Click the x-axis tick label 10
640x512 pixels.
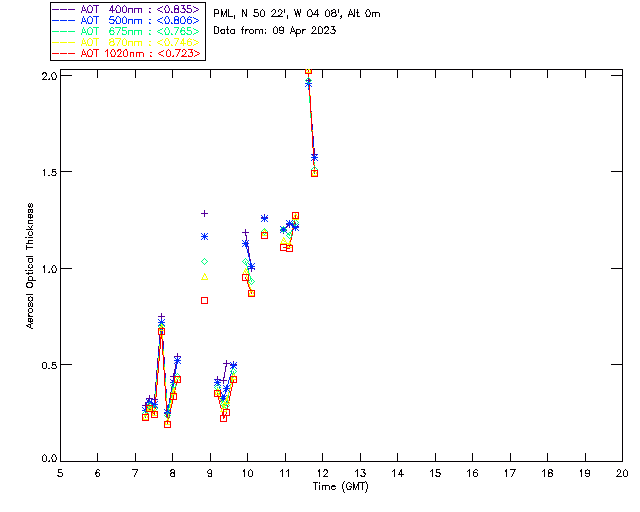pyautogui.click(x=247, y=473)
